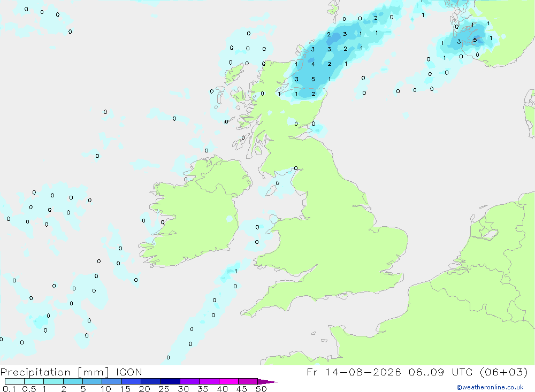Click the over-50 mm legend arrow tip

pyautogui.click(x=267, y=382)
